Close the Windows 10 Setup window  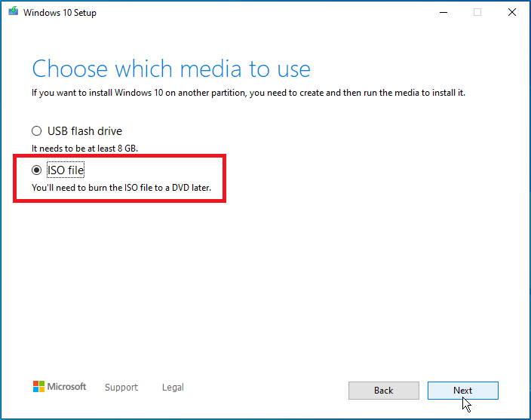[512, 13]
